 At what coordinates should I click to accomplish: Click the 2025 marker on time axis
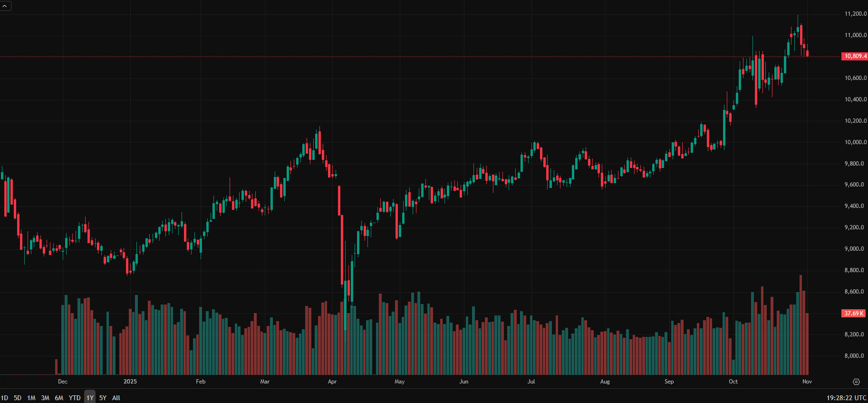click(130, 382)
